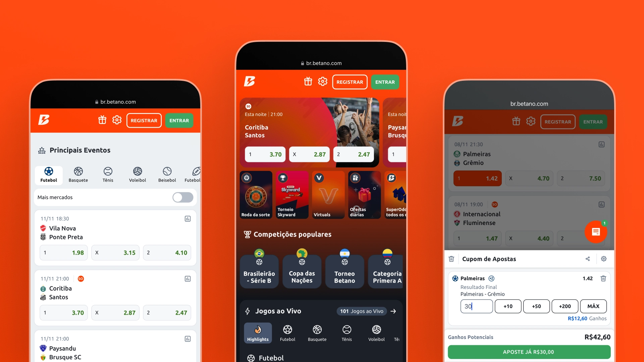Screen dimensions: 644x362
Task: Open the gift/promotions icon
Action: click(x=308, y=82)
